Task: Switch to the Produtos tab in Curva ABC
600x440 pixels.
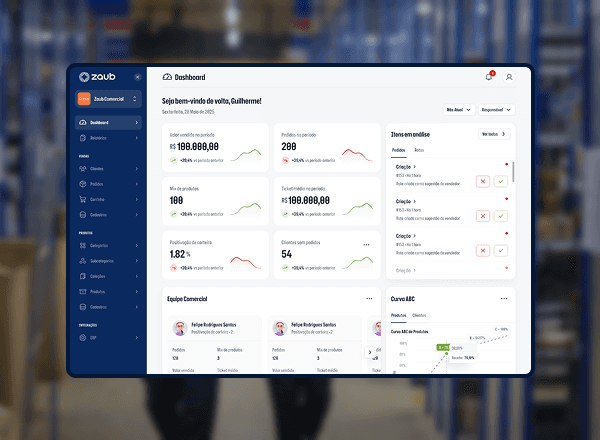Action: click(x=398, y=315)
